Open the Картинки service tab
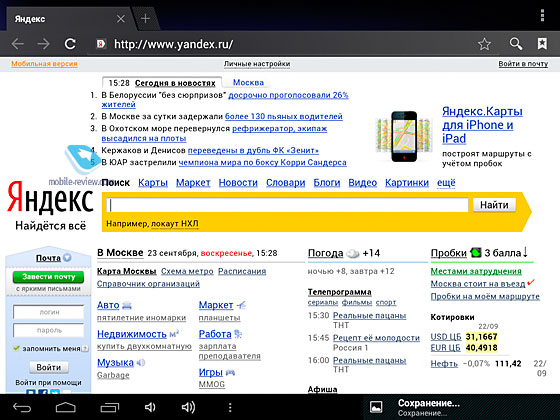 point(407,182)
